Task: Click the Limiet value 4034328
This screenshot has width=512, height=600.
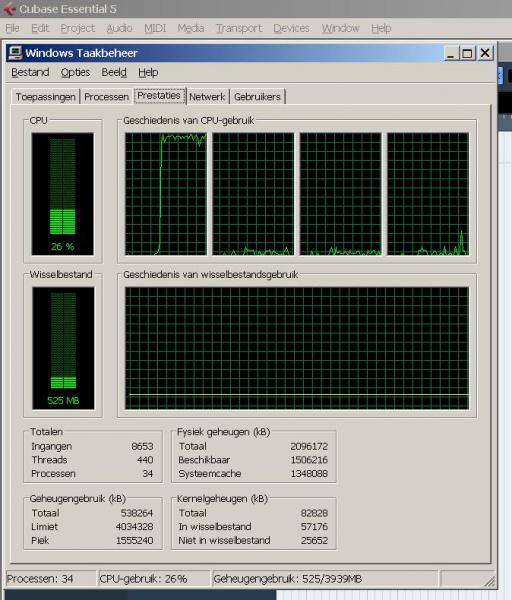Action: click(135, 527)
